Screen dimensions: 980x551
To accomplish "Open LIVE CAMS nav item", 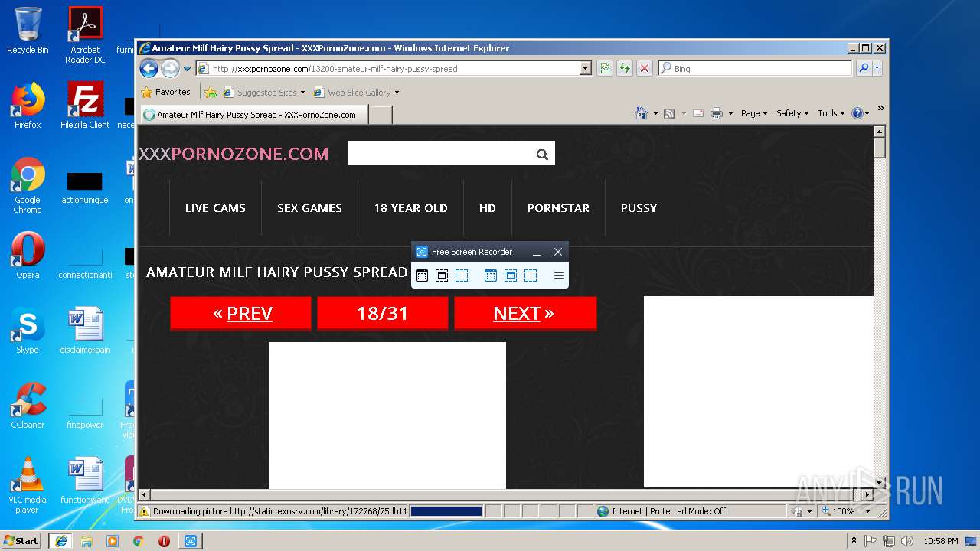I will (x=215, y=208).
